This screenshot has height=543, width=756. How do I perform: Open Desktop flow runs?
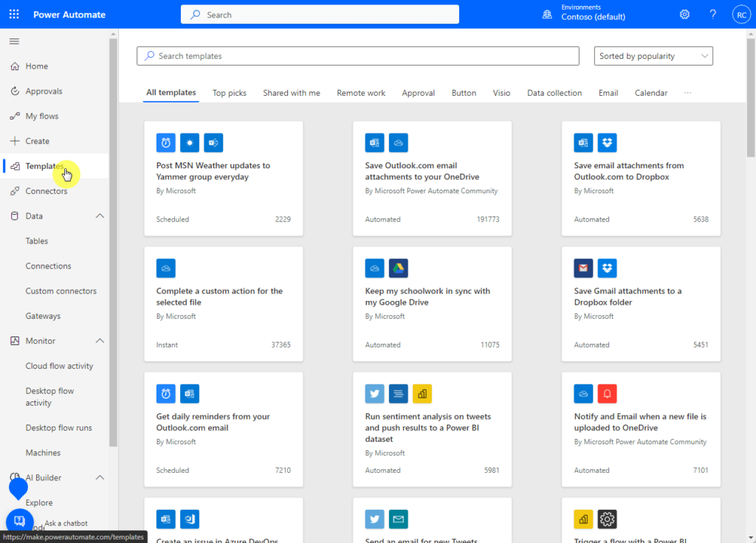point(59,428)
